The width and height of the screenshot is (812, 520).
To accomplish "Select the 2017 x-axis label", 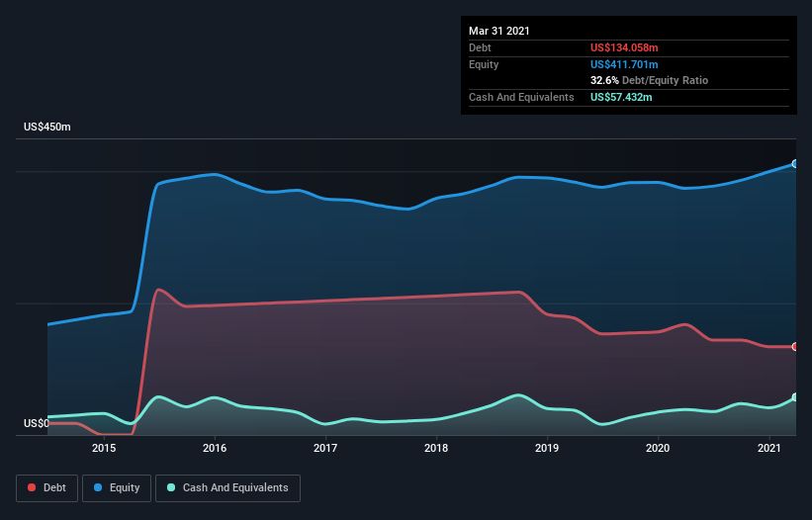I will tap(325, 448).
